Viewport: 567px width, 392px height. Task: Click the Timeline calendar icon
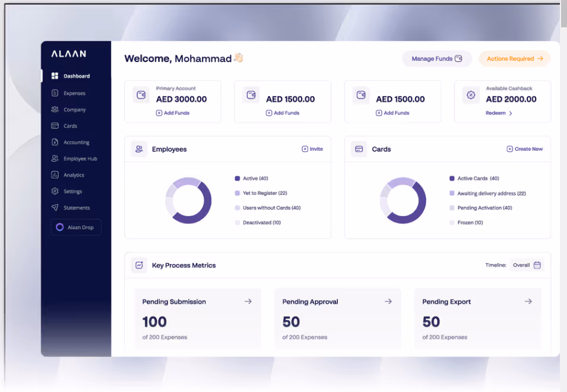click(537, 265)
